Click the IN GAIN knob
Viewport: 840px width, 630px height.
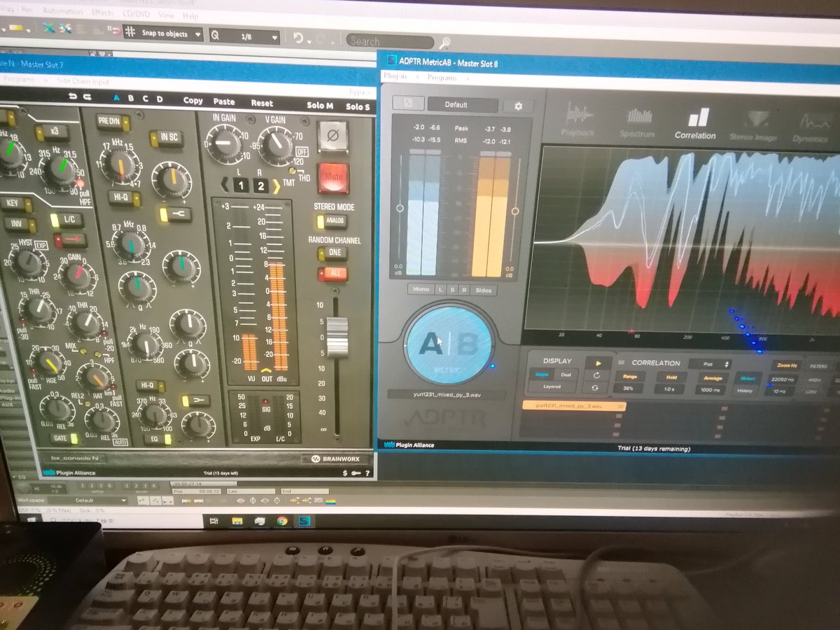click(x=225, y=143)
